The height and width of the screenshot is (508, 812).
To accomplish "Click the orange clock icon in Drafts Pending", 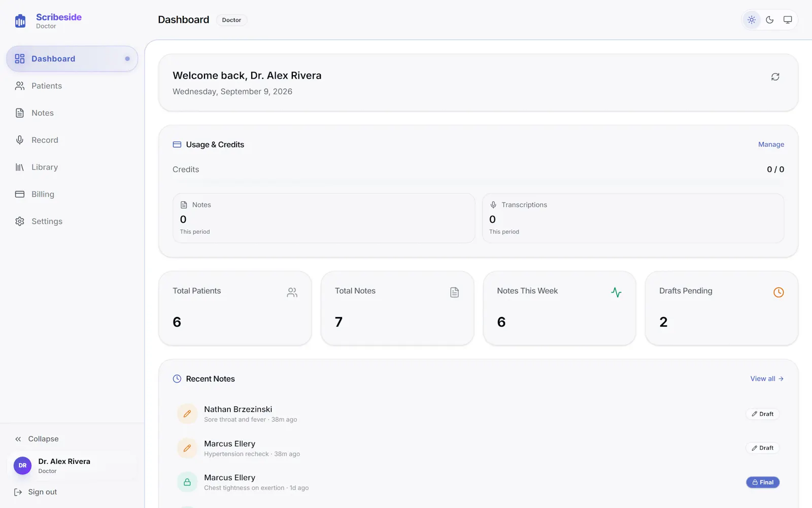I will 779,293.
